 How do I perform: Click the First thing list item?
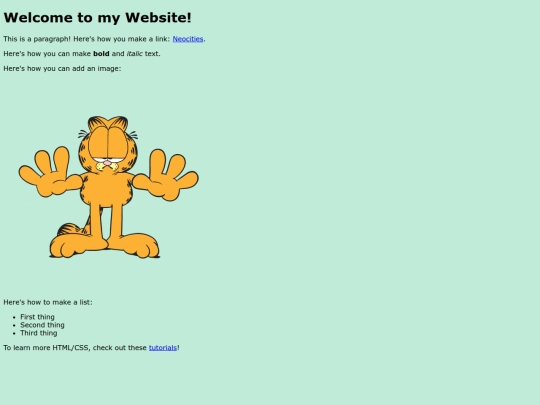pyautogui.click(x=37, y=317)
